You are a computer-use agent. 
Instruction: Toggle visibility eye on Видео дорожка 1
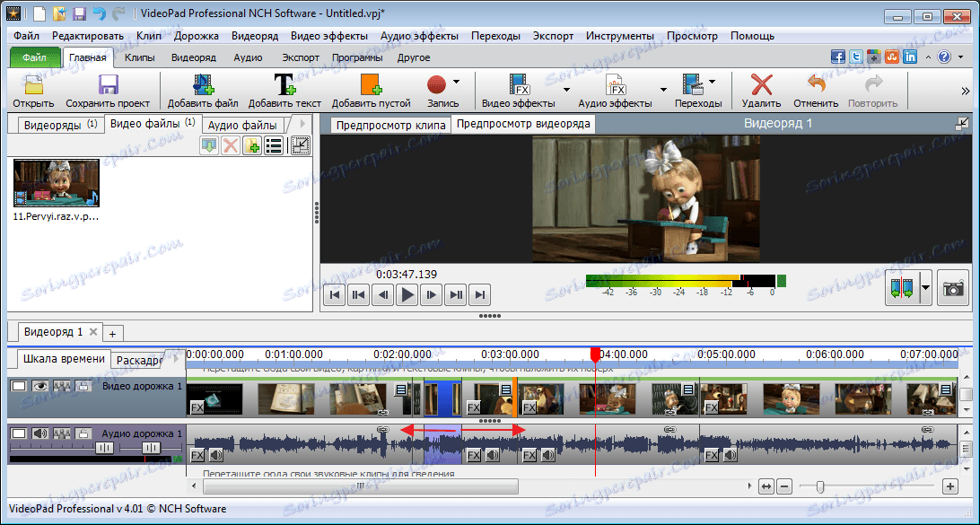pyautogui.click(x=40, y=386)
